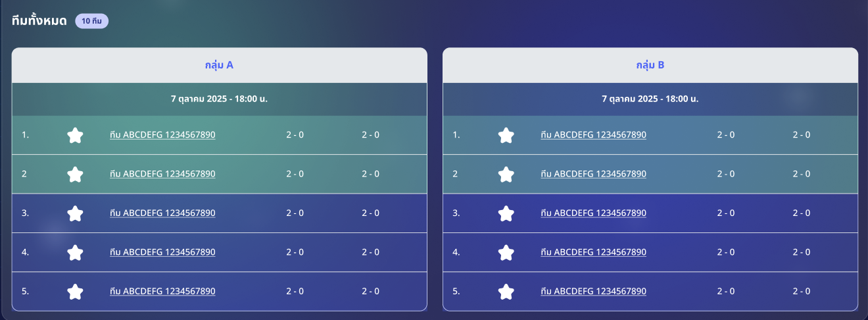The height and width of the screenshot is (320, 868).
Task: Open the first team link in กลุ่ม A
Action: pos(162,135)
